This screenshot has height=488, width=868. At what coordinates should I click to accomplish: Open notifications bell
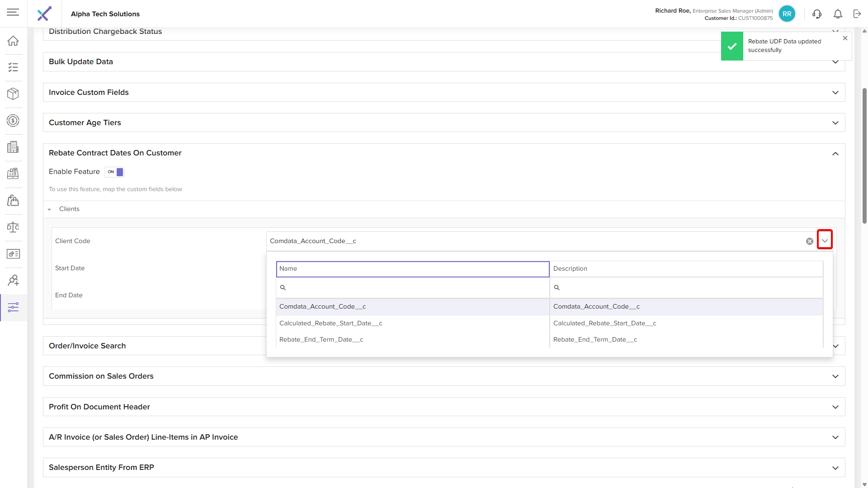click(838, 14)
